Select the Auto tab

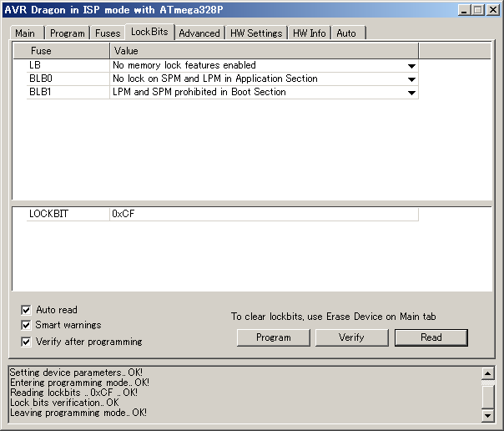348,33
